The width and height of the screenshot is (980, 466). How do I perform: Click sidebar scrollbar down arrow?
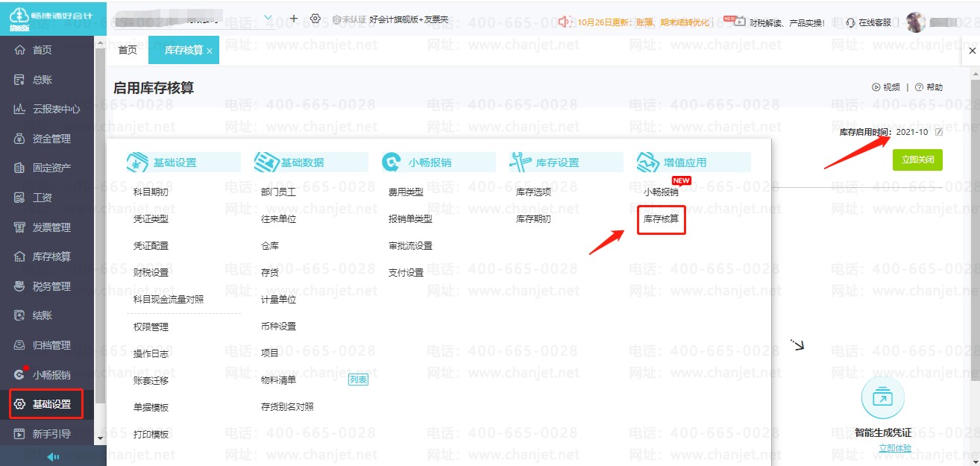[x=100, y=438]
